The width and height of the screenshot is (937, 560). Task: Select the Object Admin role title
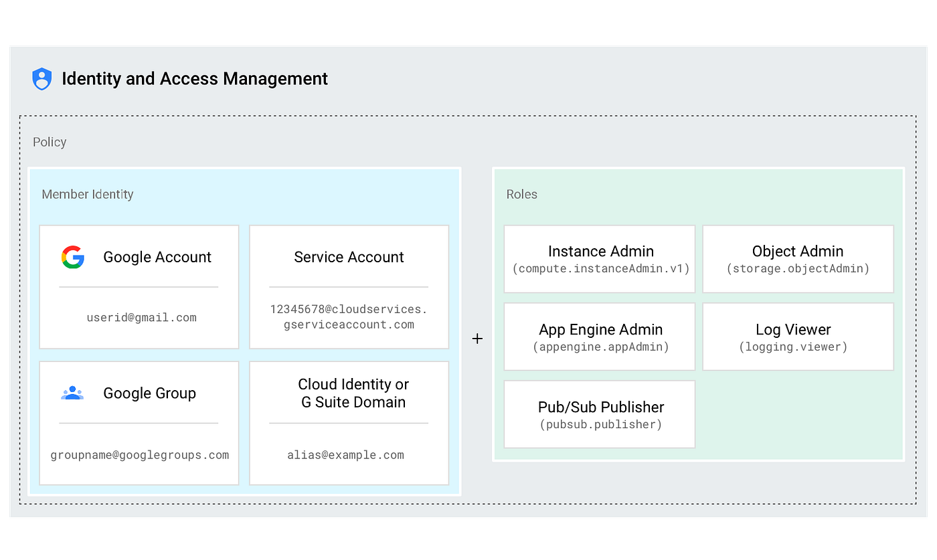pyautogui.click(x=798, y=251)
